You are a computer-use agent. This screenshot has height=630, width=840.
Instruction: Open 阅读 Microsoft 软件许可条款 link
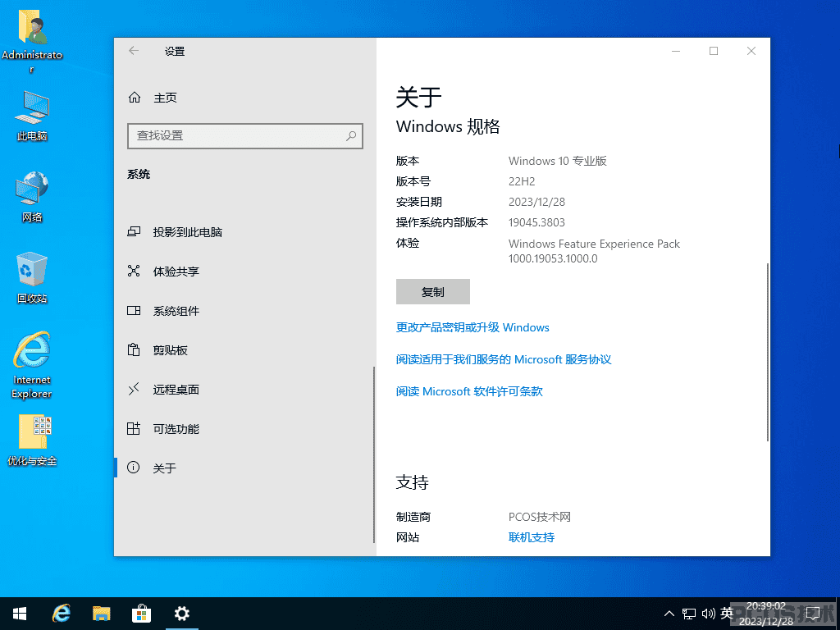[x=469, y=391]
